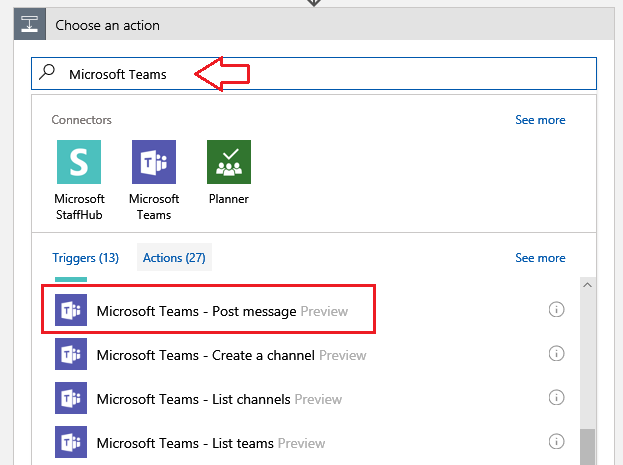Show info for List channels action
623x465 pixels.
coord(556,397)
